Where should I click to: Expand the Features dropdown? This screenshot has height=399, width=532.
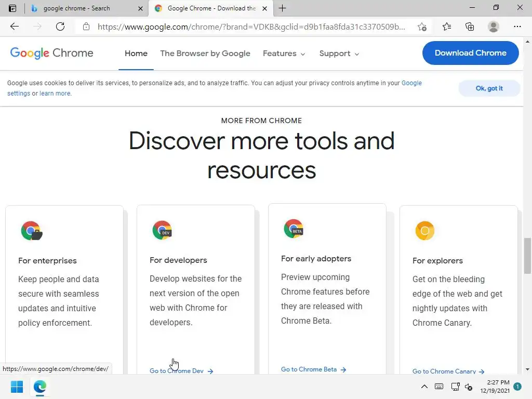coord(284,54)
